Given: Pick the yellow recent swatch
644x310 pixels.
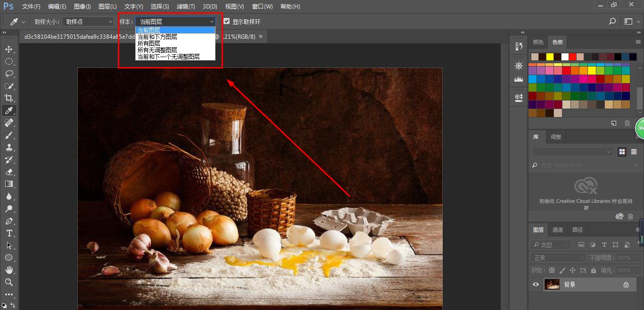Looking at the screenshot, I should click(550, 57).
